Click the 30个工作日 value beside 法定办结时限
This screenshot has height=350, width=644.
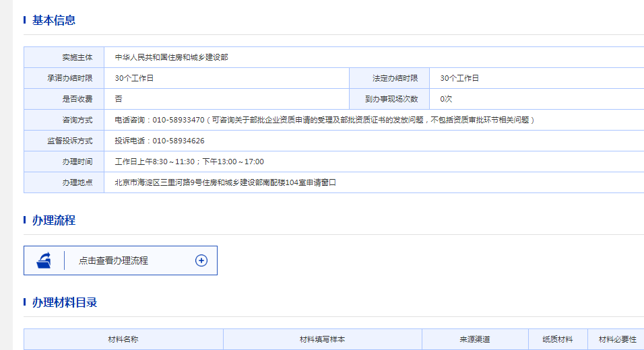[x=459, y=78]
